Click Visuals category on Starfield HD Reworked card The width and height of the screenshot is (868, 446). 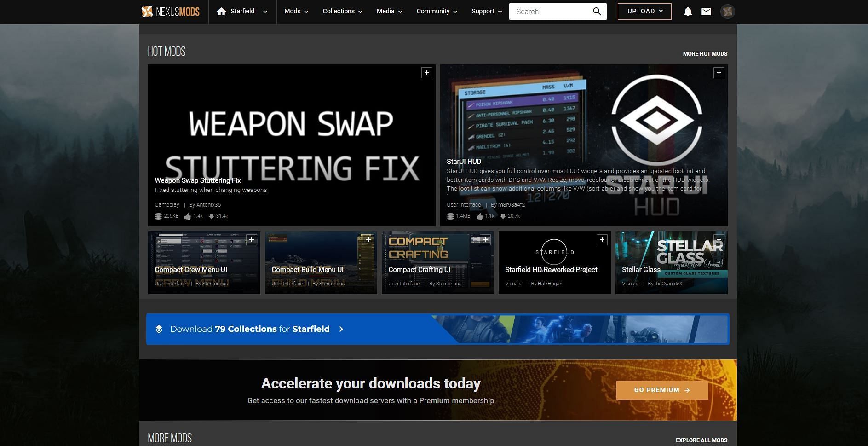point(513,284)
